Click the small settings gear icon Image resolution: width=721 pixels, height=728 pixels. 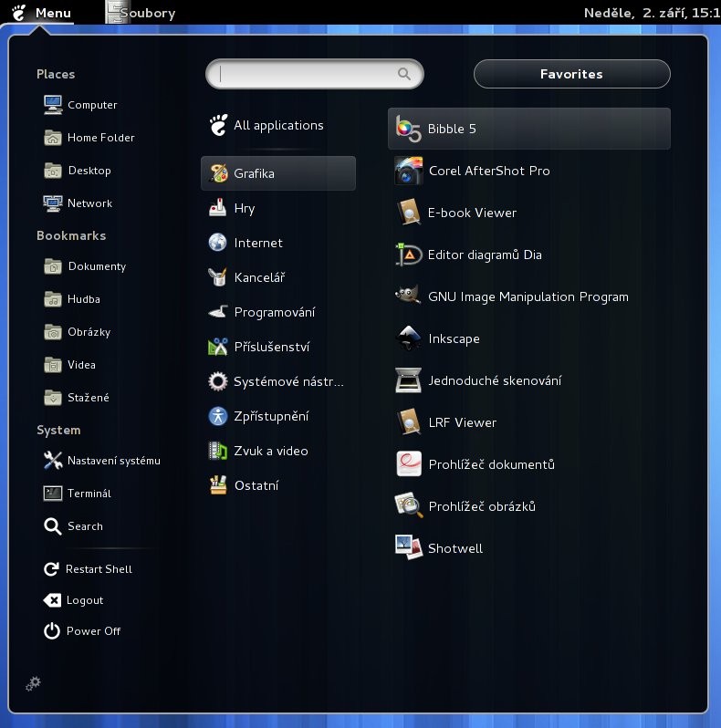(x=34, y=683)
